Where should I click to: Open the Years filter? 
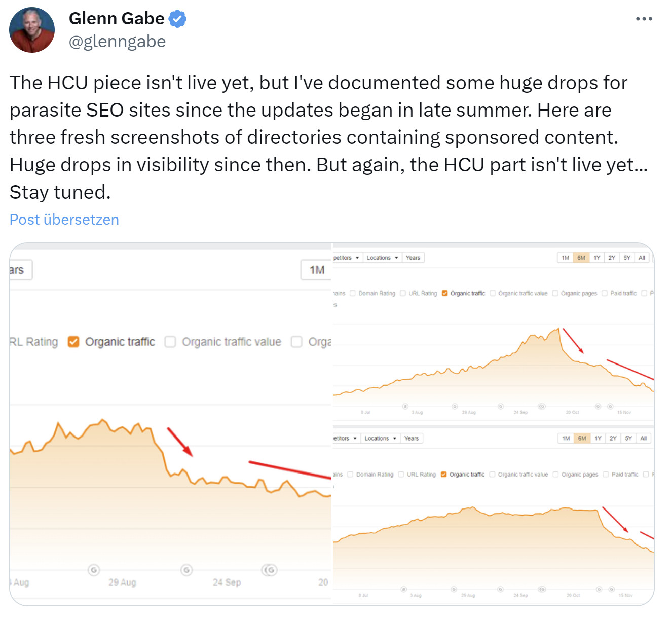point(413,258)
